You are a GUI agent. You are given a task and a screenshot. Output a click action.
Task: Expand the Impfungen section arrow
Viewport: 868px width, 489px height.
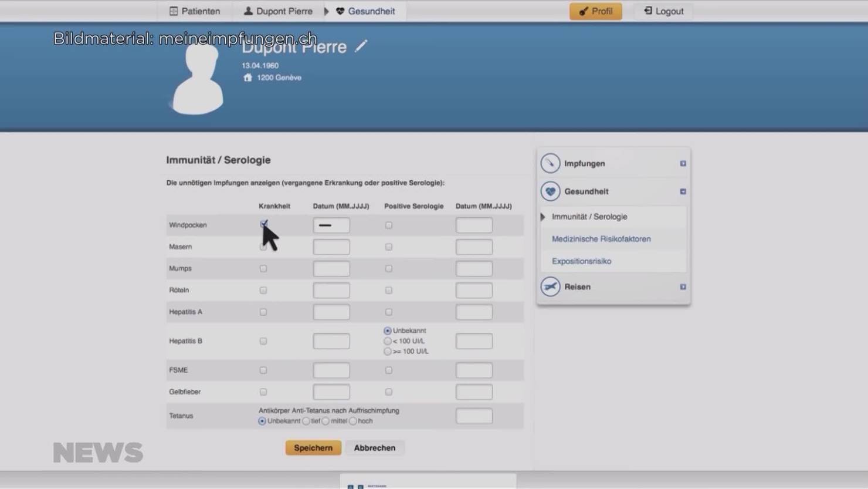pos(683,164)
